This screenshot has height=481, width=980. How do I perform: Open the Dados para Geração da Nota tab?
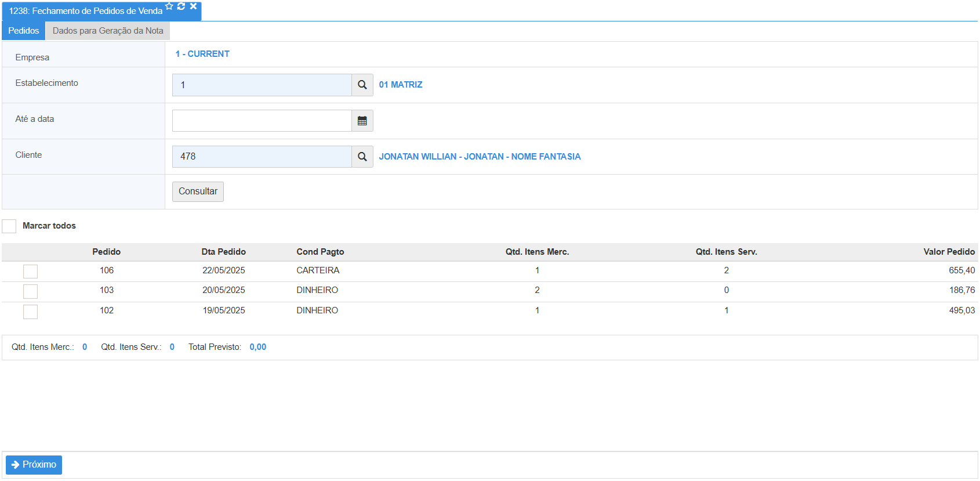(x=108, y=31)
